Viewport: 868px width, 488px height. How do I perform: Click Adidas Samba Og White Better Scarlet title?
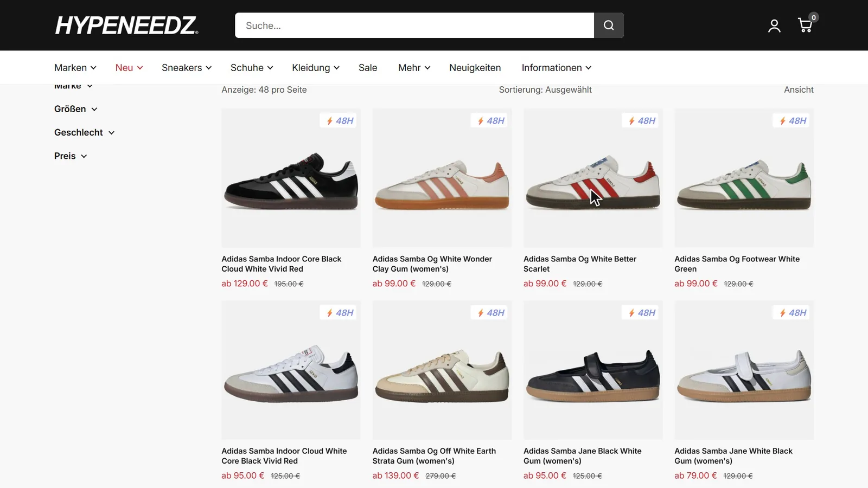point(580,264)
